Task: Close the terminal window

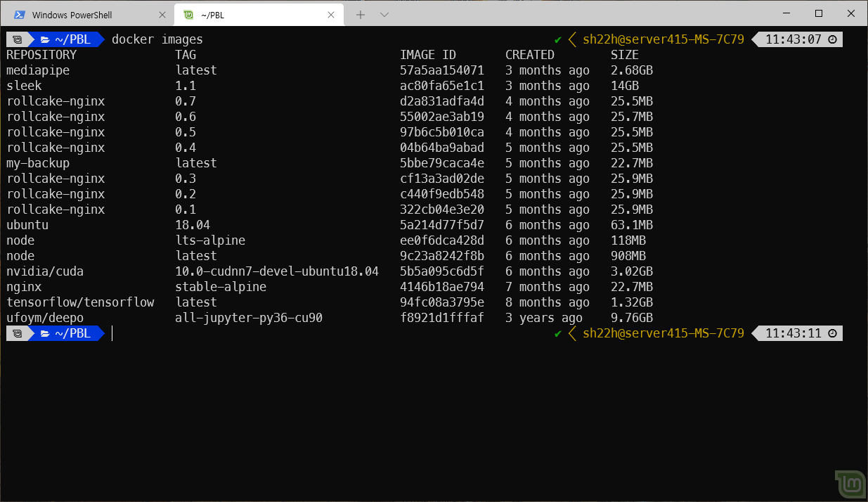Action: [x=851, y=13]
